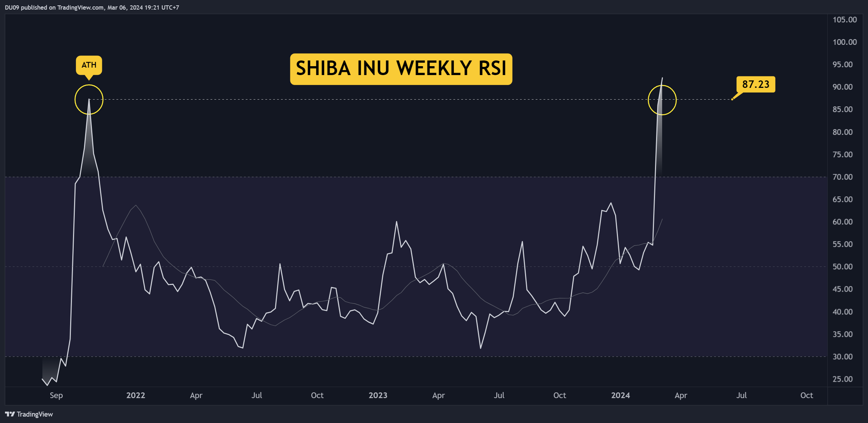Click the 25.00 axis value
Image resolution: width=868 pixels, height=423 pixels.
[x=843, y=379]
